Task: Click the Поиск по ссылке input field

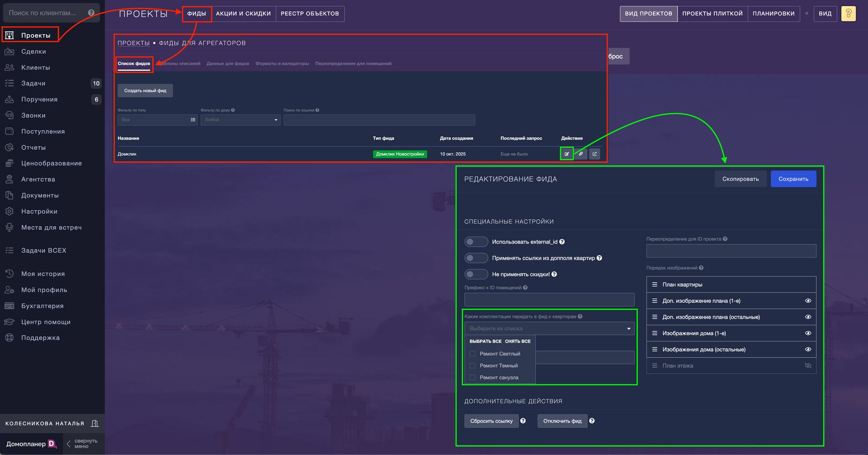Action: click(379, 120)
